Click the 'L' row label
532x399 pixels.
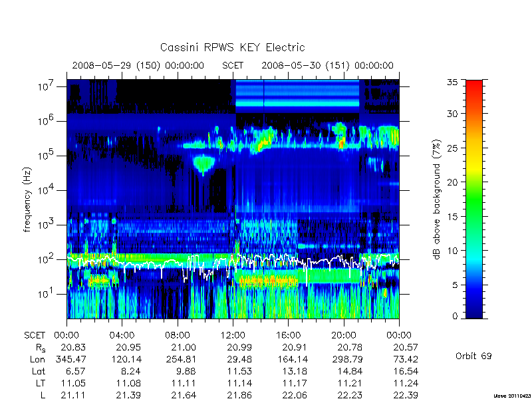(43, 395)
